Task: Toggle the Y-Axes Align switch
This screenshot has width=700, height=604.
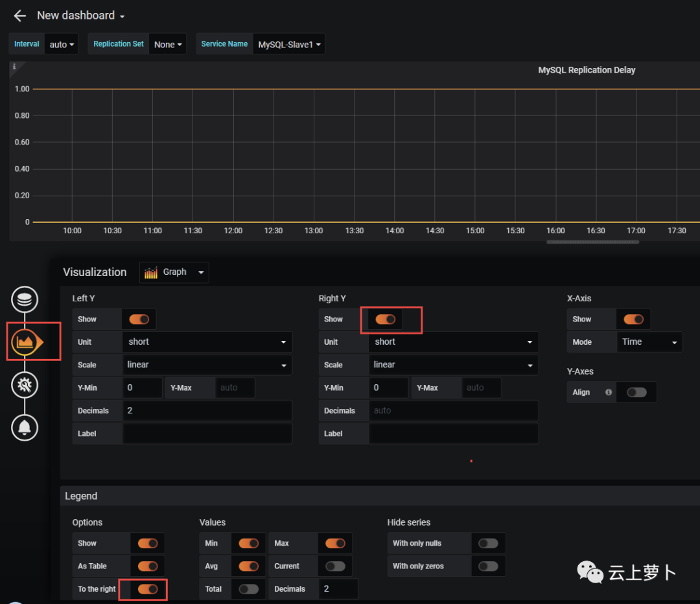Action: pyautogui.click(x=636, y=392)
